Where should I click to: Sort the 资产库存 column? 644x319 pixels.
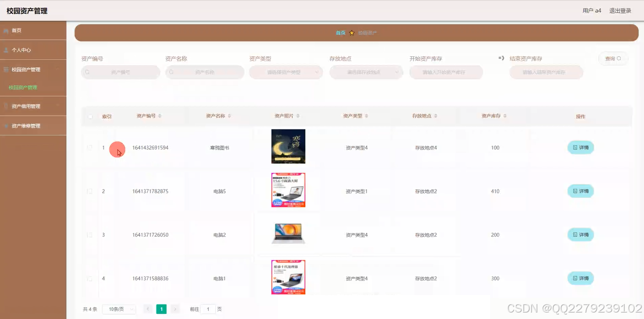click(505, 116)
